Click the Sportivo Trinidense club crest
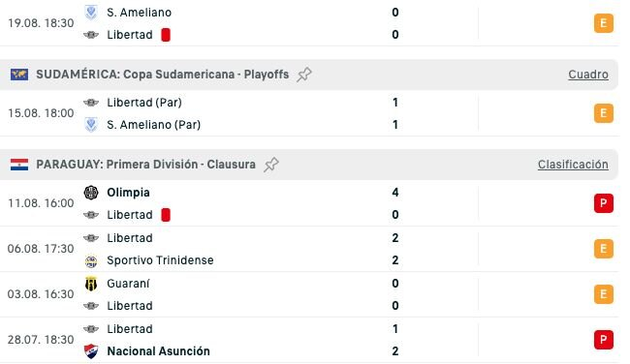Screen dimensions: 630x364 [91, 261]
